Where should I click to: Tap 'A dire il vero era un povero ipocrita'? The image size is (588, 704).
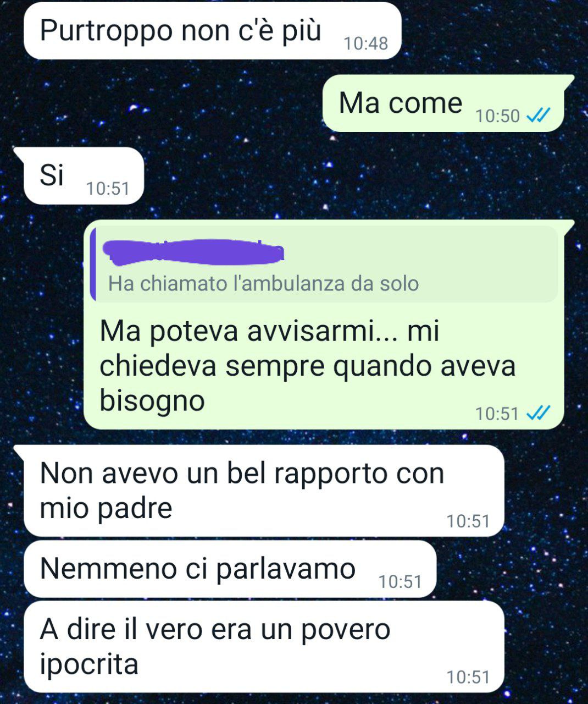point(264,647)
